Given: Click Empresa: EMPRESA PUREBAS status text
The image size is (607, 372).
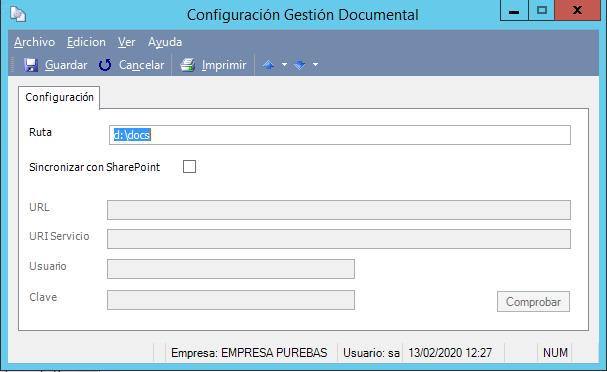Looking at the screenshot, I should [249, 353].
